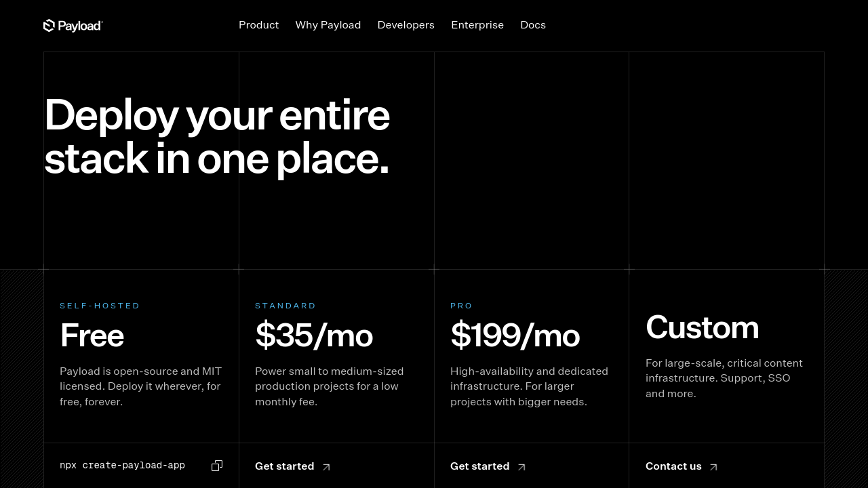Click the Free plan heading
This screenshot has height=488, width=868.
(x=92, y=335)
